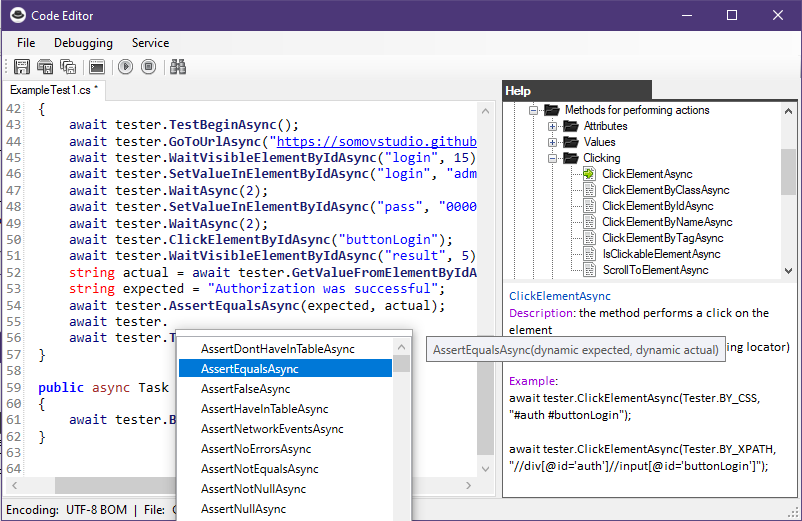Select ClickElementByIdAsync in Help tree

coord(657,206)
